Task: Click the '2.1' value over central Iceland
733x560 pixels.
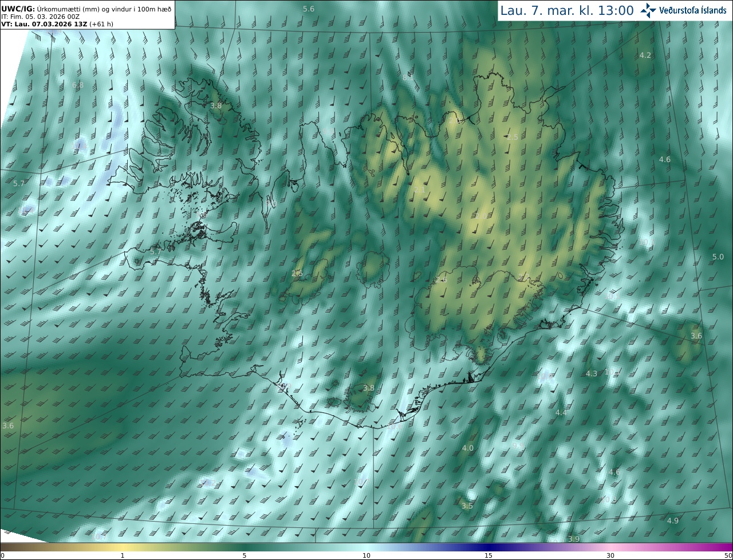Action: (x=420, y=190)
